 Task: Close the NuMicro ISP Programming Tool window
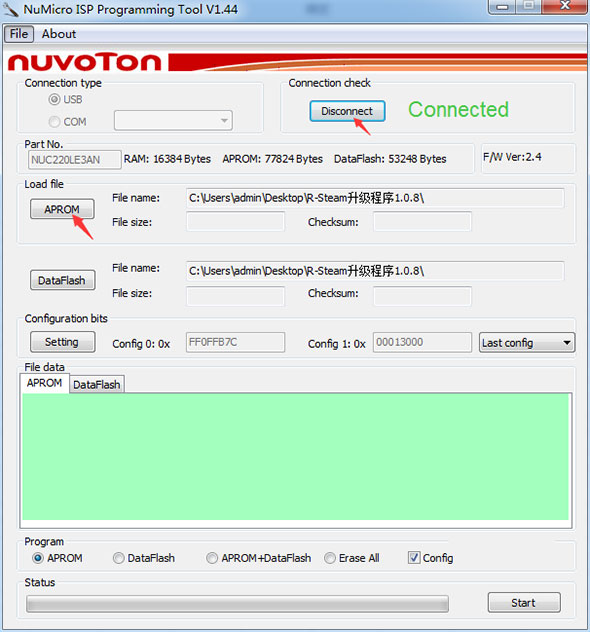point(566,6)
